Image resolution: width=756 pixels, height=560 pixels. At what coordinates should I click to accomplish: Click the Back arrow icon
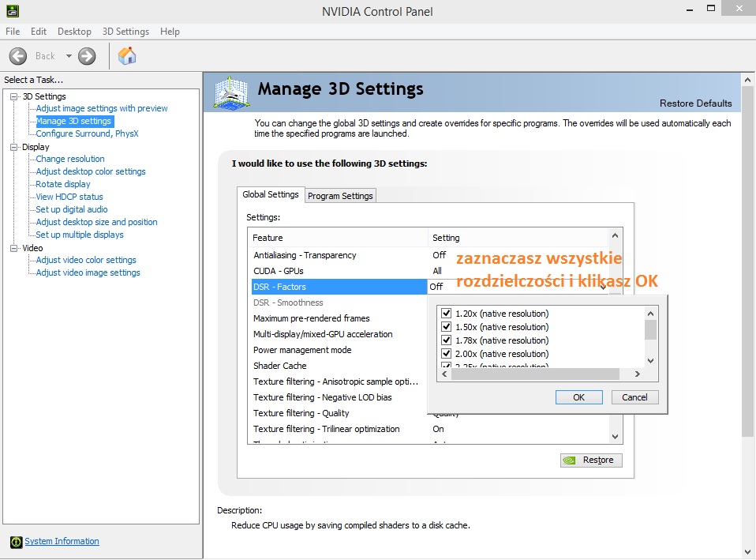pyautogui.click(x=18, y=56)
